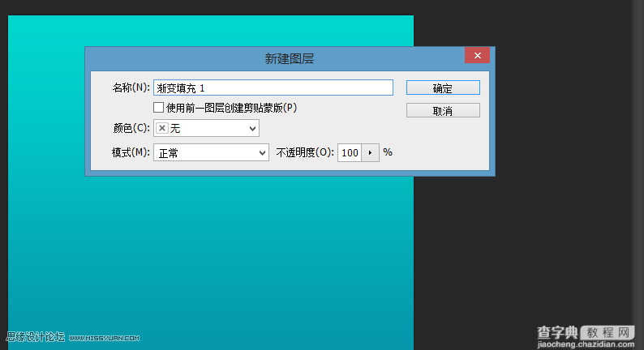644x350 pixels.
Task: Click the 取消 button
Action: click(443, 110)
